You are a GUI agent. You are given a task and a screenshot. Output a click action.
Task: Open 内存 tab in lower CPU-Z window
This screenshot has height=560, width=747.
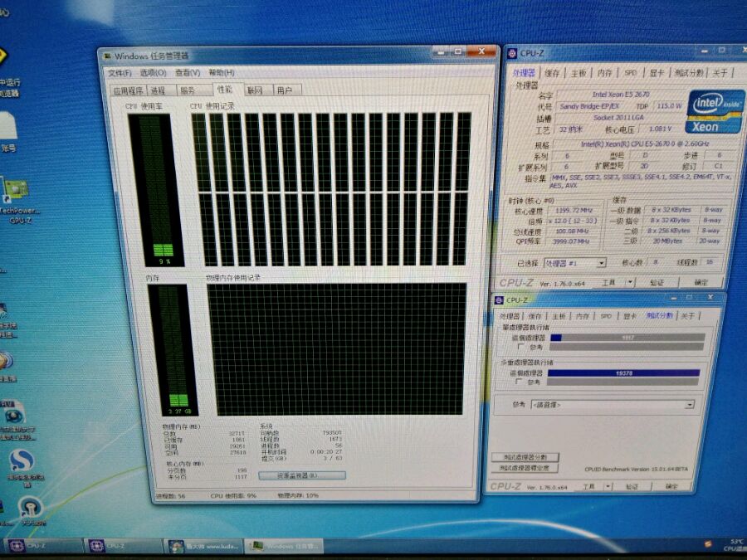582,316
